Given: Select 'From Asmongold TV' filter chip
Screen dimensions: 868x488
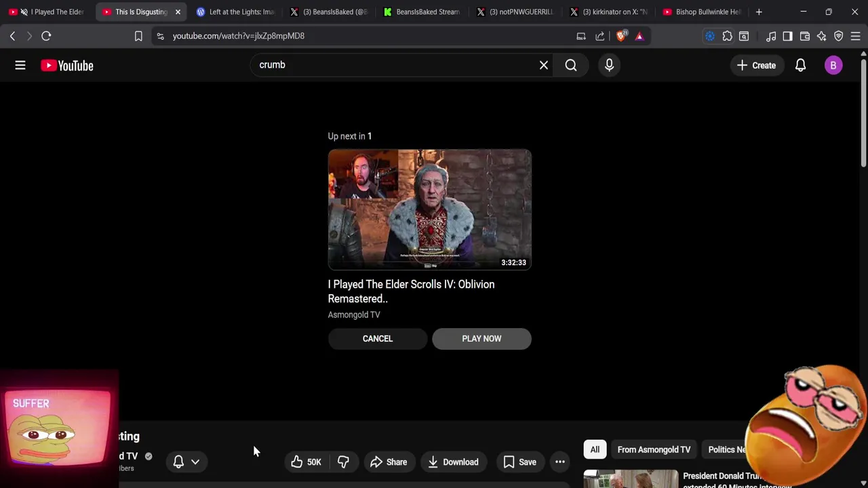Looking at the screenshot, I should (654, 449).
